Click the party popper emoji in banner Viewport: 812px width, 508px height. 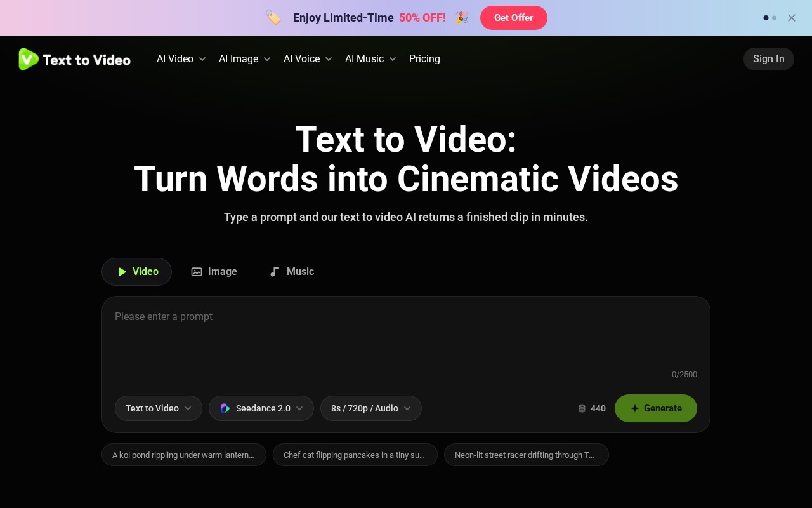pos(462,18)
